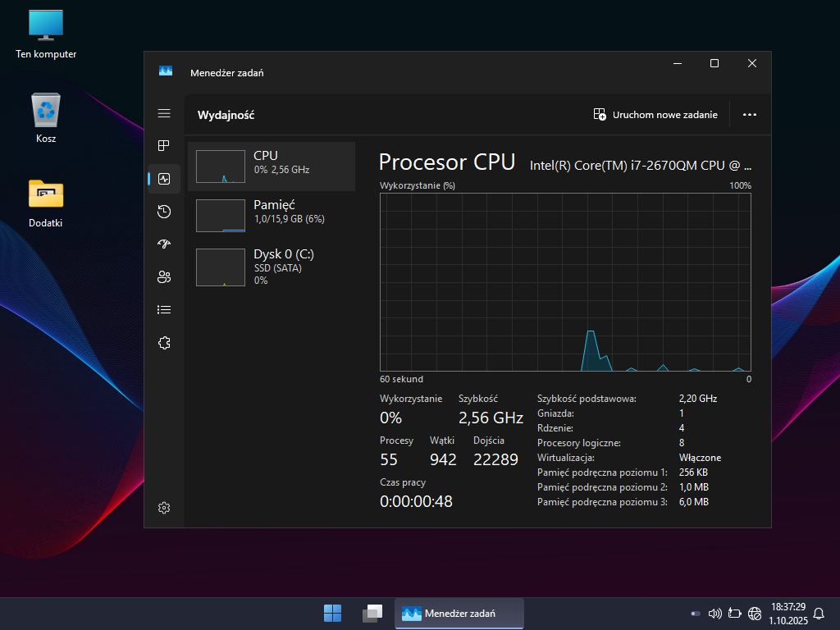The image size is (840, 630).
Task: Go to the Processes page icon
Action: click(164, 146)
